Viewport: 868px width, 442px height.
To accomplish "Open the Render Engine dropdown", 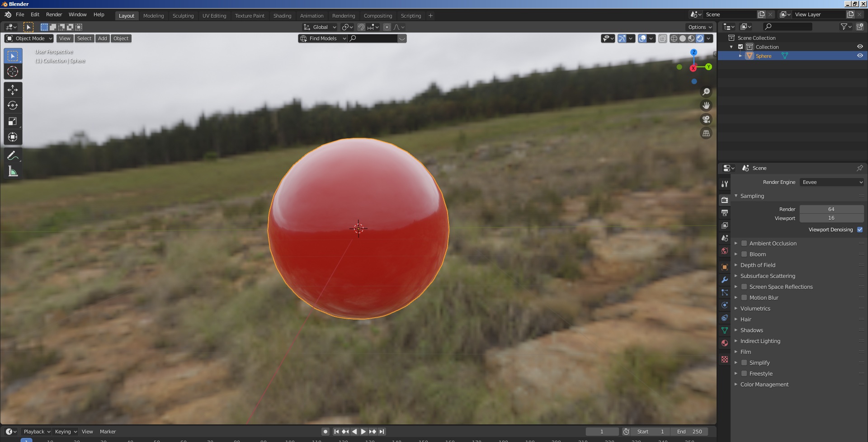I will [x=832, y=182].
